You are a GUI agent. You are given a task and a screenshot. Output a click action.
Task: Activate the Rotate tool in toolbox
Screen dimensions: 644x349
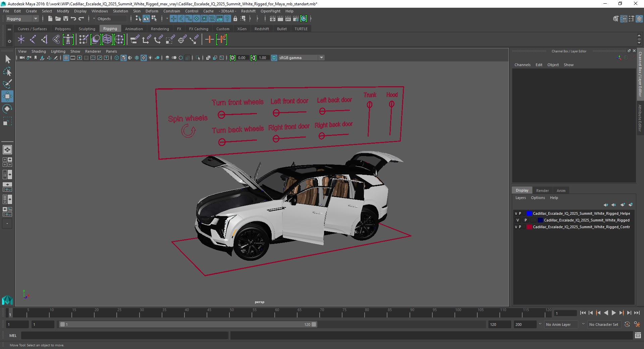click(7, 109)
